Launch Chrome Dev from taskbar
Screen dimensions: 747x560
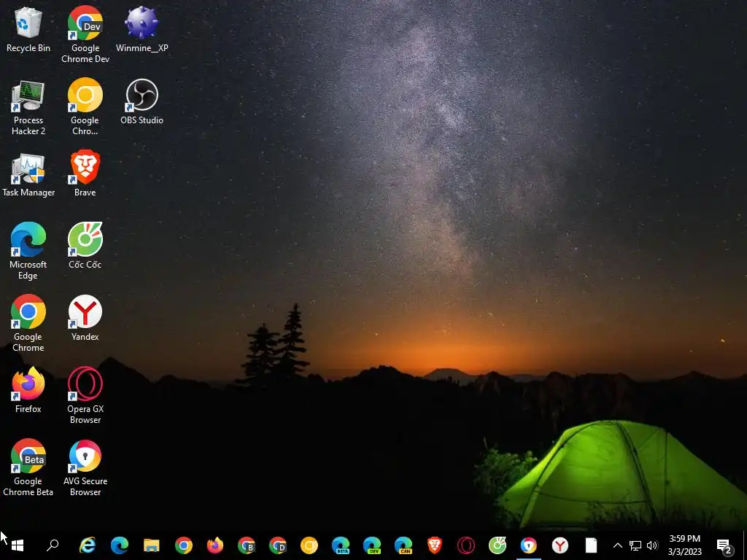(x=278, y=545)
